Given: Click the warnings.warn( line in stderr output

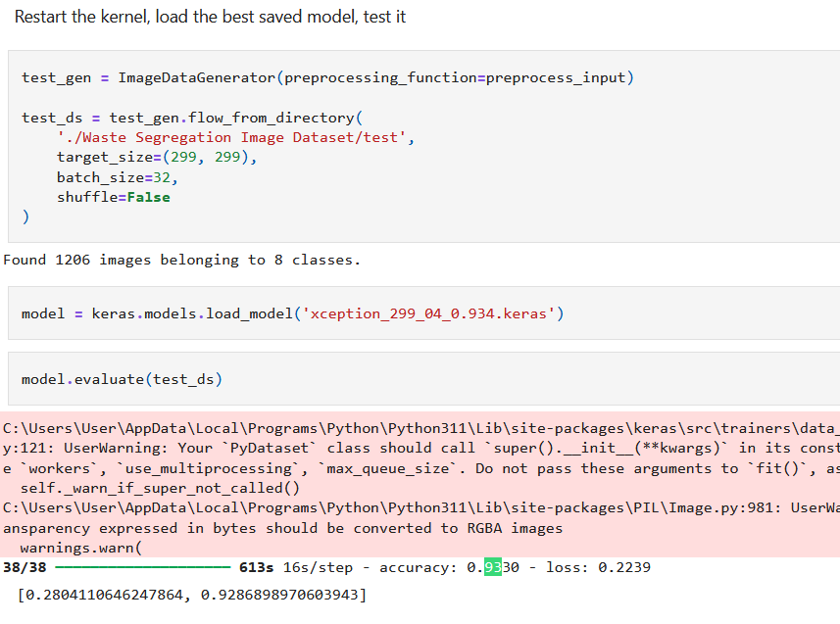Looking at the screenshot, I should 81,548.
